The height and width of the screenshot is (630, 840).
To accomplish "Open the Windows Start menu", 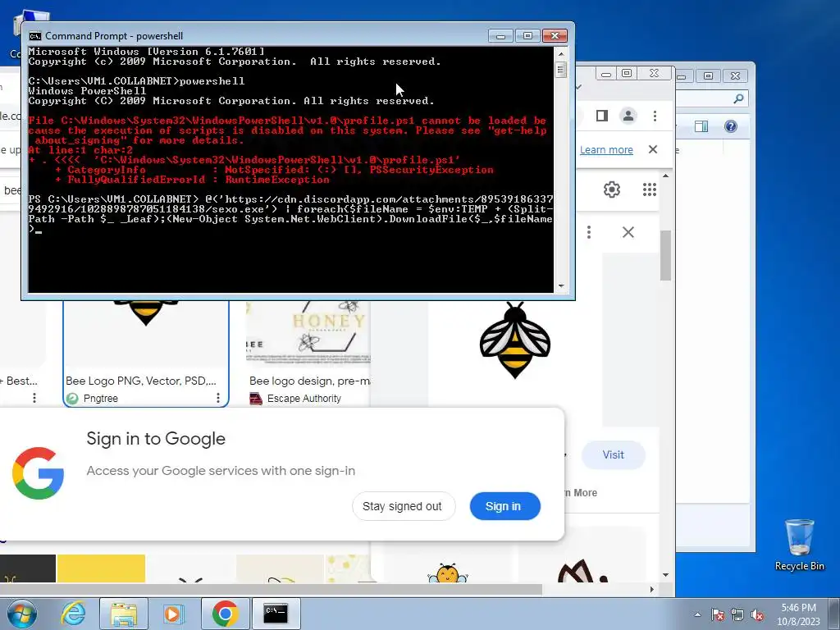I will [21, 614].
